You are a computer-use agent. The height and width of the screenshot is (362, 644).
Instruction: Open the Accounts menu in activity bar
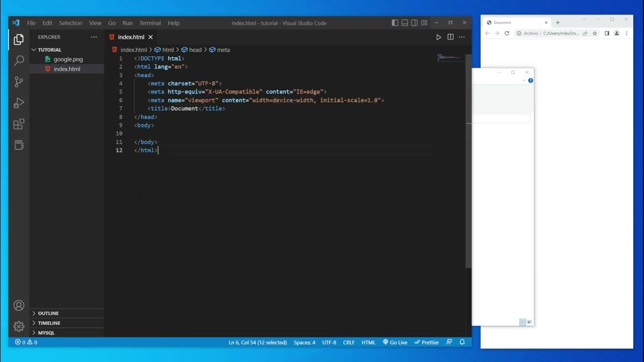click(x=19, y=305)
